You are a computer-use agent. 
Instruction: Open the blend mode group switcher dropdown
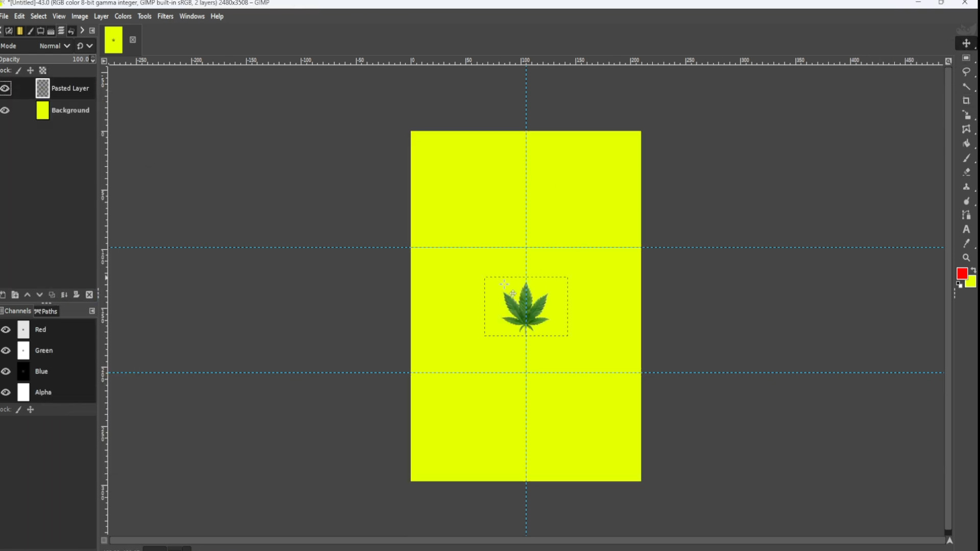(85, 46)
